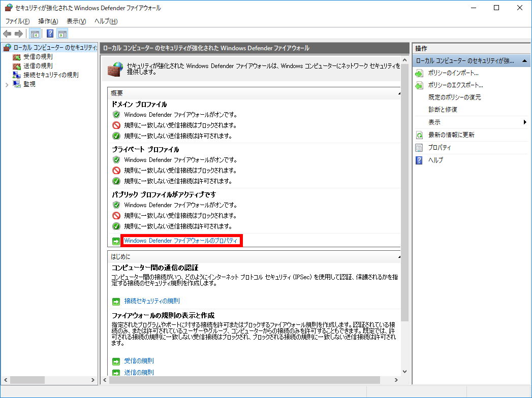The height and width of the screenshot is (398, 532).
Task: Click the brick wall globe icon in the overview header
Action: coord(115,69)
